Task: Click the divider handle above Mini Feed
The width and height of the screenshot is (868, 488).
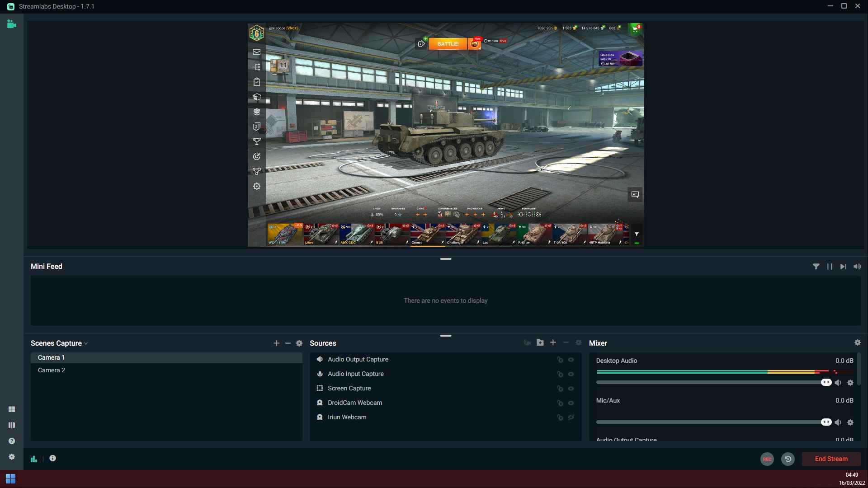Action: pyautogui.click(x=446, y=259)
